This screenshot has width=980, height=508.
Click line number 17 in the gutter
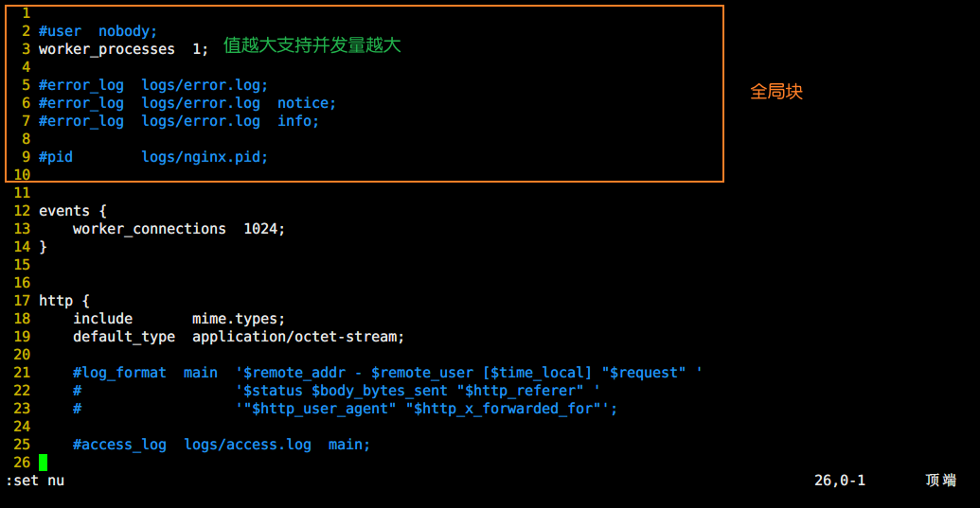[x=22, y=301]
